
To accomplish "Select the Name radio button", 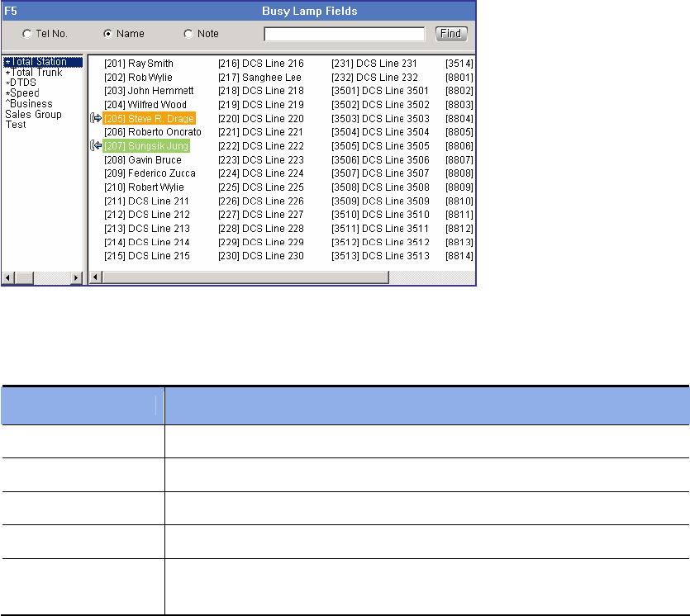I will point(107,35).
